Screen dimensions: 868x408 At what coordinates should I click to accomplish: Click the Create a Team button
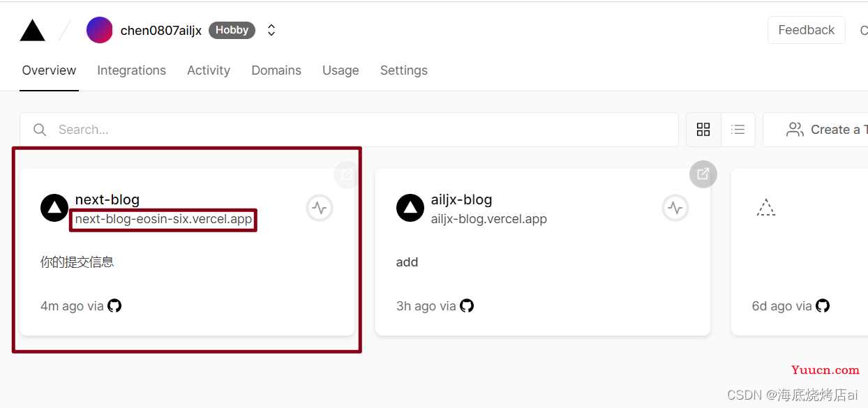[x=816, y=130]
